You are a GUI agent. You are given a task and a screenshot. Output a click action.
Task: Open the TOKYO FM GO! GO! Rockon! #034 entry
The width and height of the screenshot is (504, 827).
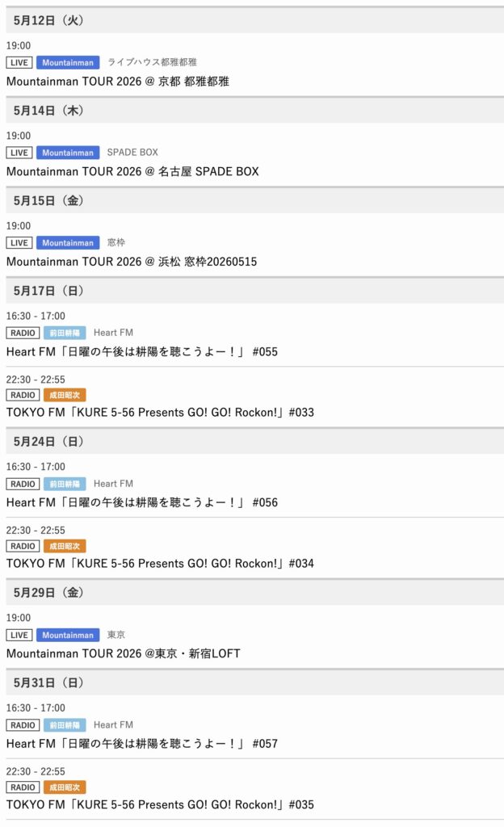click(x=160, y=563)
